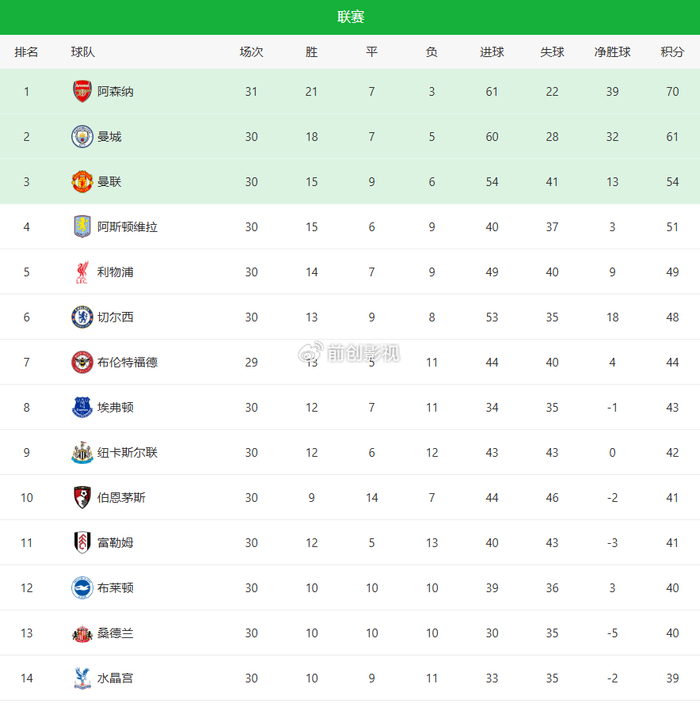The width and height of the screenshot is (700, 703).
Task: Click the Newcastle United crest icon
Action: 82,452
